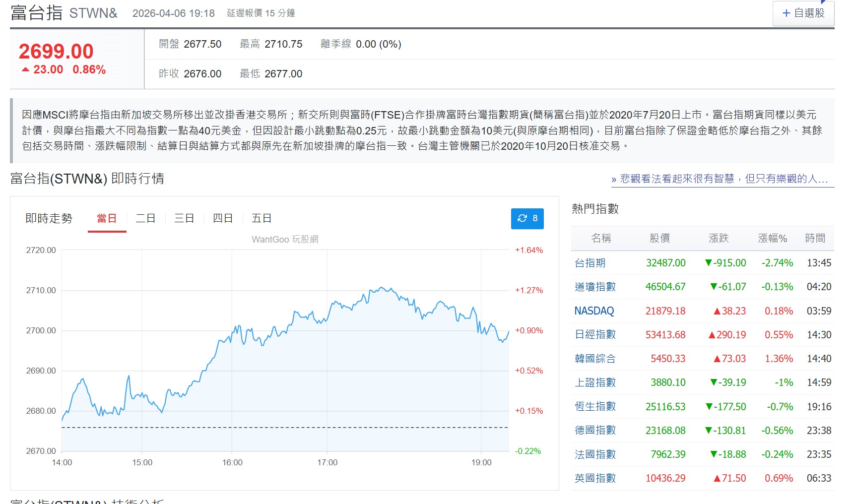
Task: Open the 上證指數 link
Action: pyautogui.click(x=595, y=382)
